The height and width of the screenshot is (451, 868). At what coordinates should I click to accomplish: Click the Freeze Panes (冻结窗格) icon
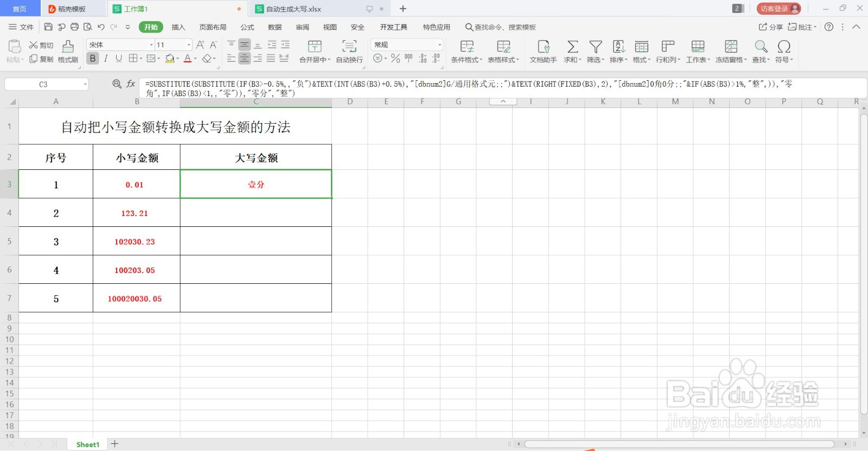(x=731, y=46)
